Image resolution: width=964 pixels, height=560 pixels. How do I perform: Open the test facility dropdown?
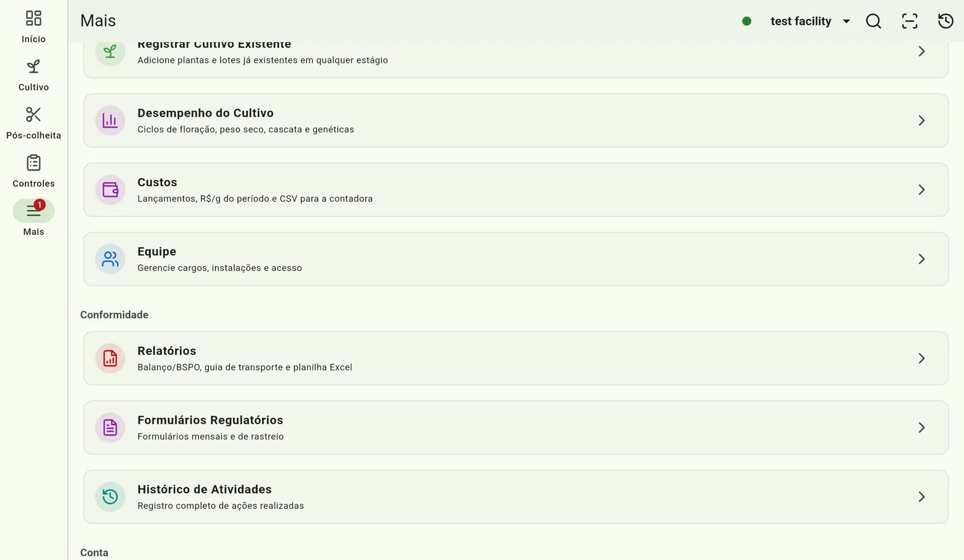(810, 21)
